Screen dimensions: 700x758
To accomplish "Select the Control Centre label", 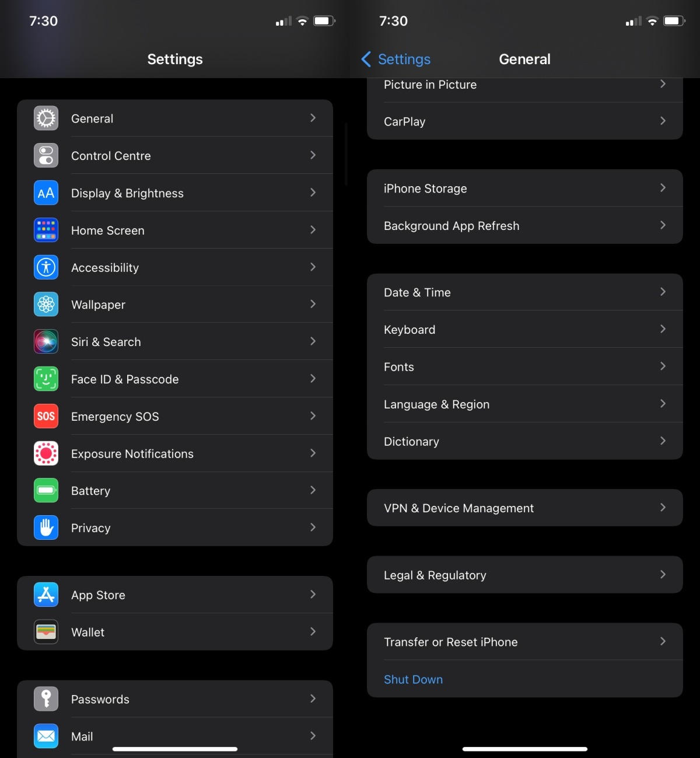I will click(111, 156).
